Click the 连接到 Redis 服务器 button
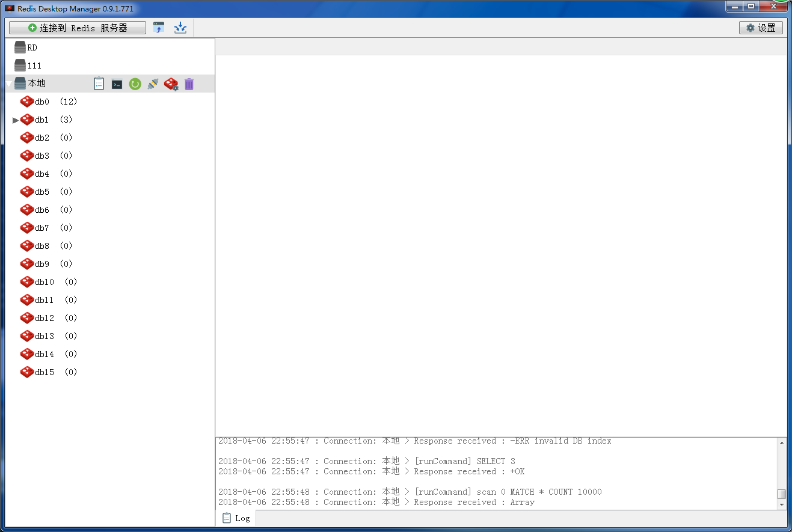The height and width of the screenshot is (532, 792). point(78,28)
